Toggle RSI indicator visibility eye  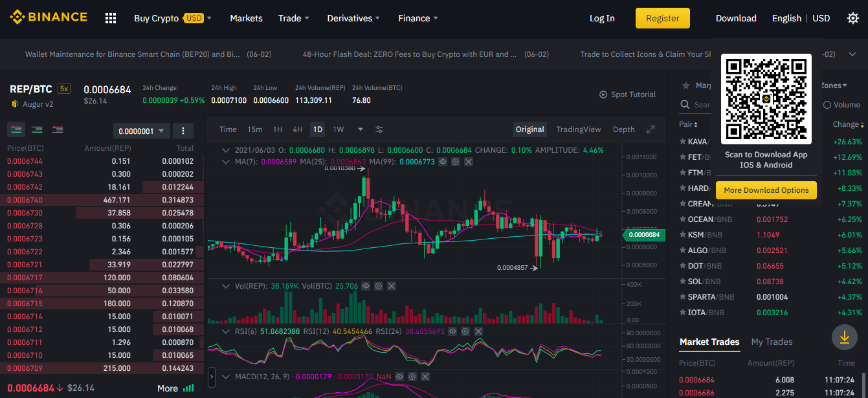452,331
